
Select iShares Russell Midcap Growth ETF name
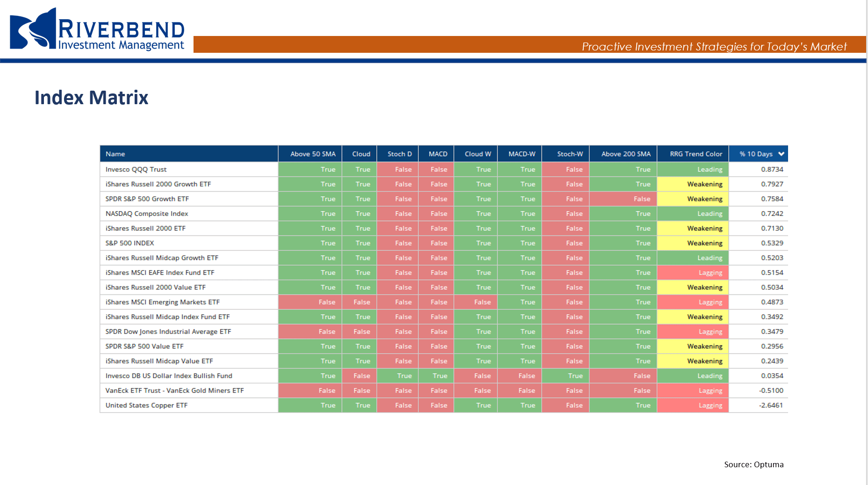coord(162,257)
